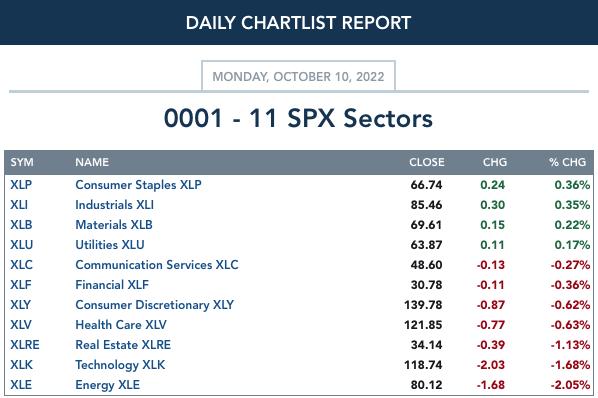Click the Monday, October 10, 2022 date box
The width and height of the screenshot is (598, 398).
298,76
